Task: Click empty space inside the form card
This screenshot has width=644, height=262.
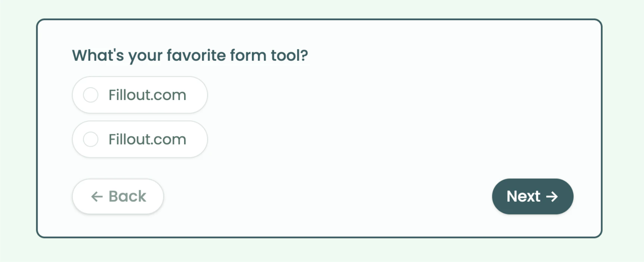Action: tap(373, 119)
